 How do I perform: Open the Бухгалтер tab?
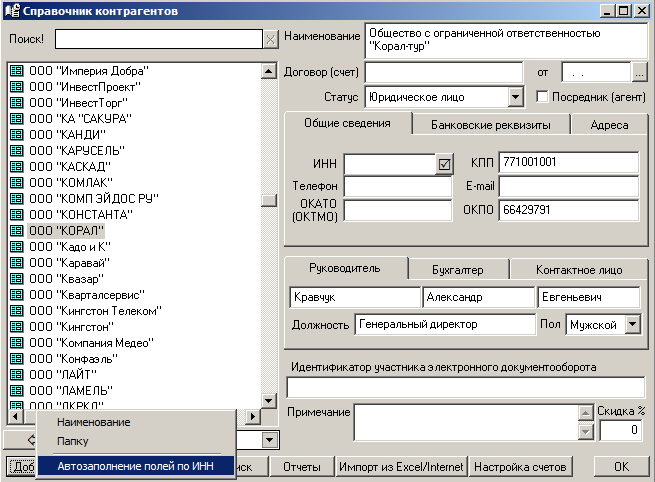tap(458, 270)
